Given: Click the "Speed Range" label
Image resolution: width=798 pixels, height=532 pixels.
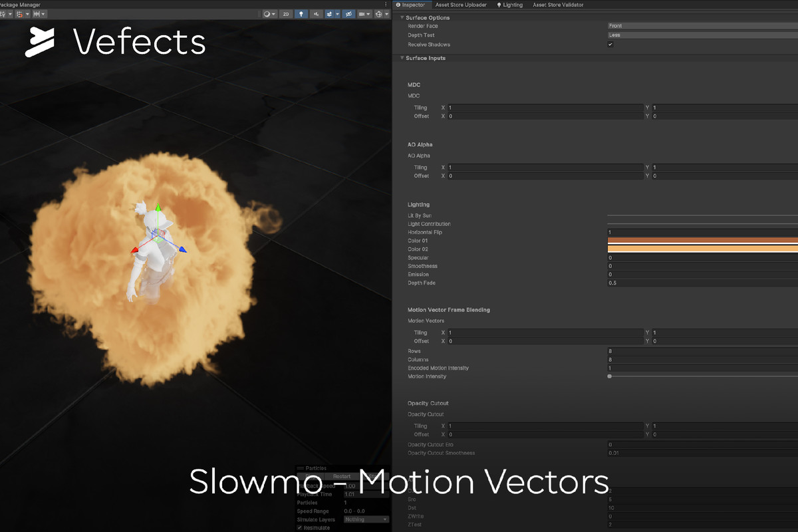Looking at the screenshot, I should point(313,511).
